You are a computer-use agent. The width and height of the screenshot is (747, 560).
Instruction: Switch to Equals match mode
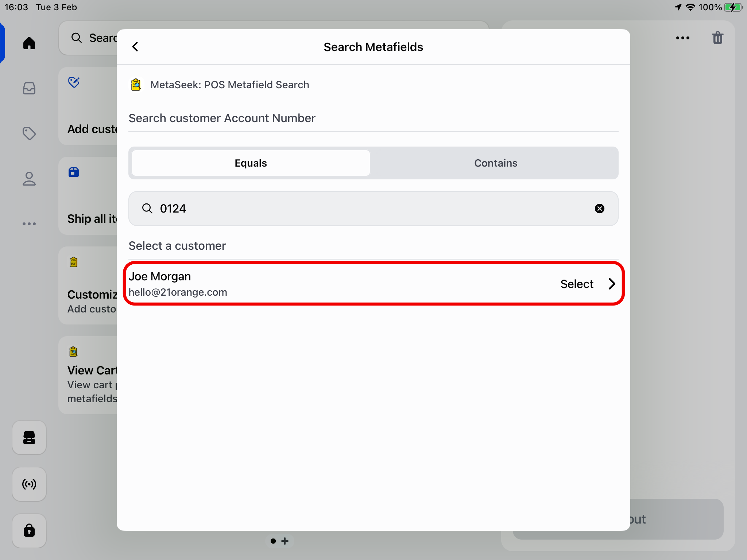[251, 163]
